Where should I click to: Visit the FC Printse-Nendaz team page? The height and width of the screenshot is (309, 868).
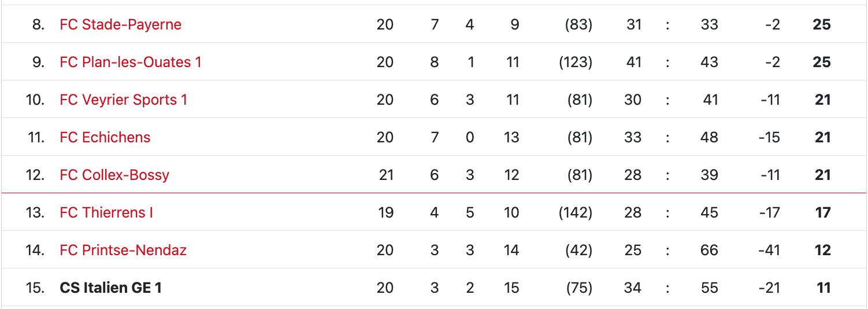point(123,250)
